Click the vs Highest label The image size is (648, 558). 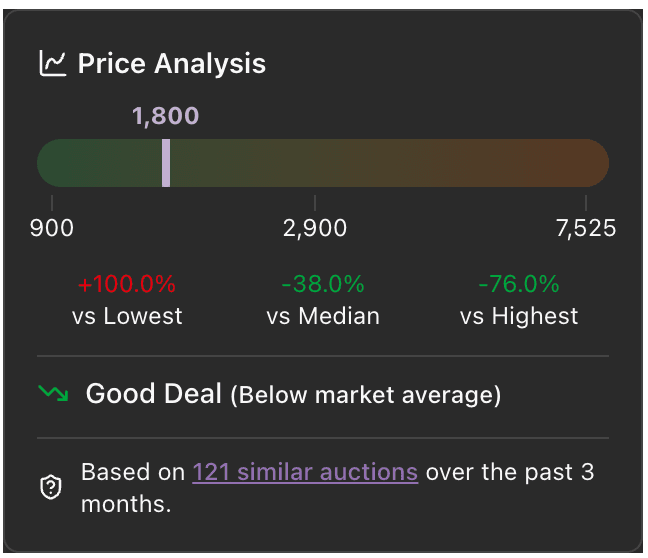(x=519, y=317)
